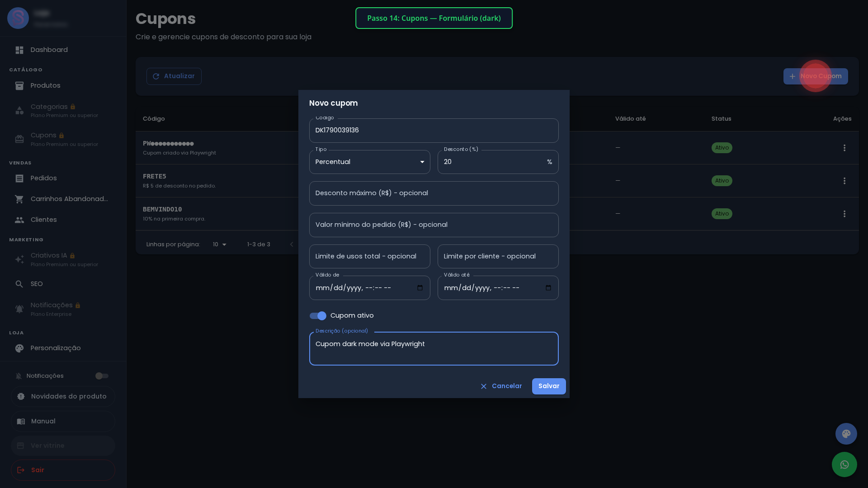Click the Pedidos receipt icon

(19, 178)
